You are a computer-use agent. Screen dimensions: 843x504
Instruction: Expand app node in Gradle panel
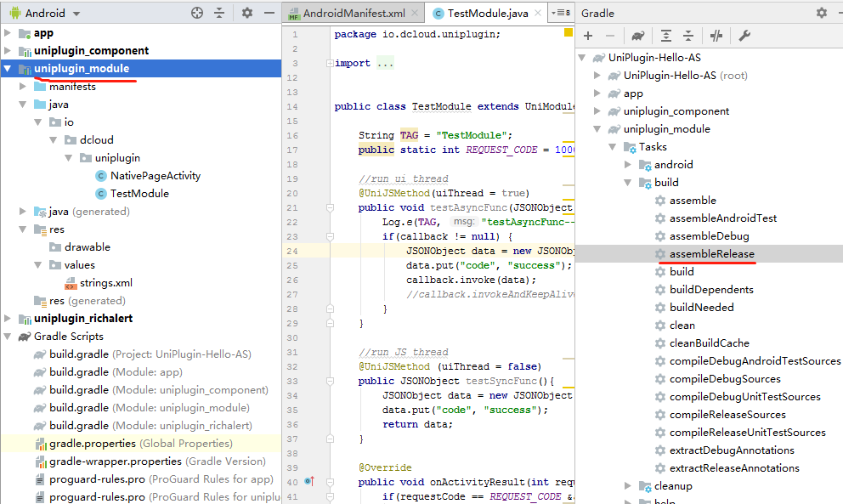(597, 93)
